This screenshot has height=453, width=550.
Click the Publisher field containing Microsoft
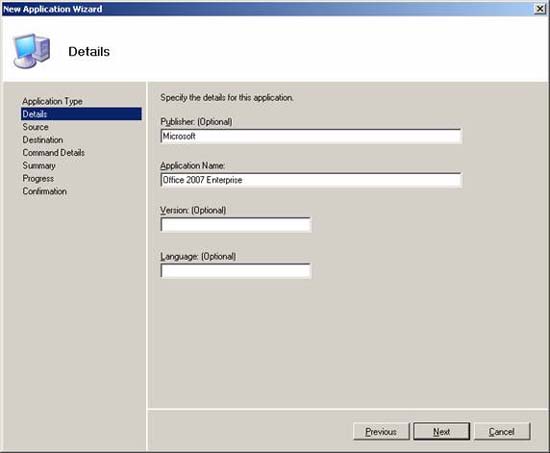pos(311,136)
